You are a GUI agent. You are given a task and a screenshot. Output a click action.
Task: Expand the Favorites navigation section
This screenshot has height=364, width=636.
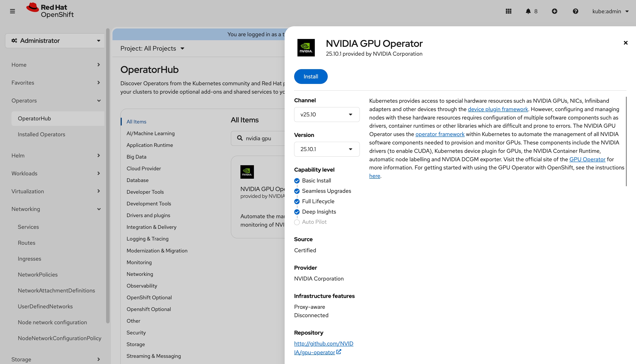pos(56,83)
